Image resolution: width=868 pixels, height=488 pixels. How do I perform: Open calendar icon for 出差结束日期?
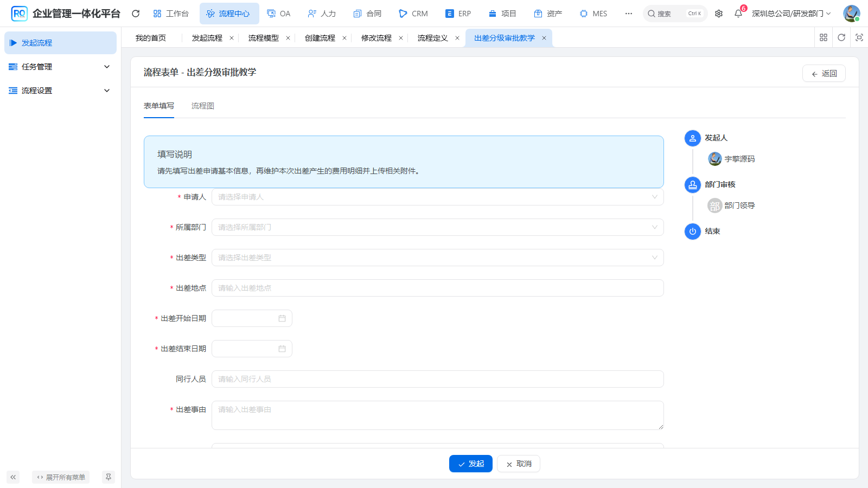tap(282, 349)
